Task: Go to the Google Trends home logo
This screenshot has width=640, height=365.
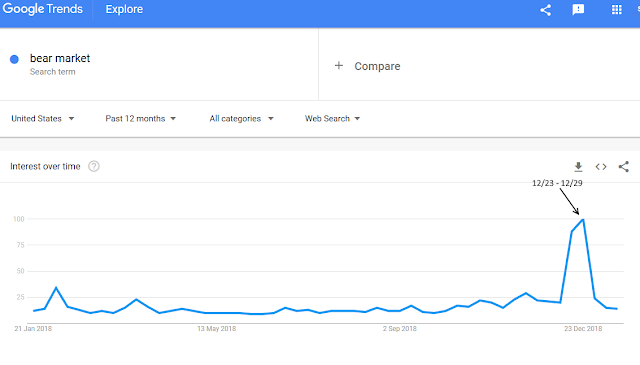Action: click(42, 9)
